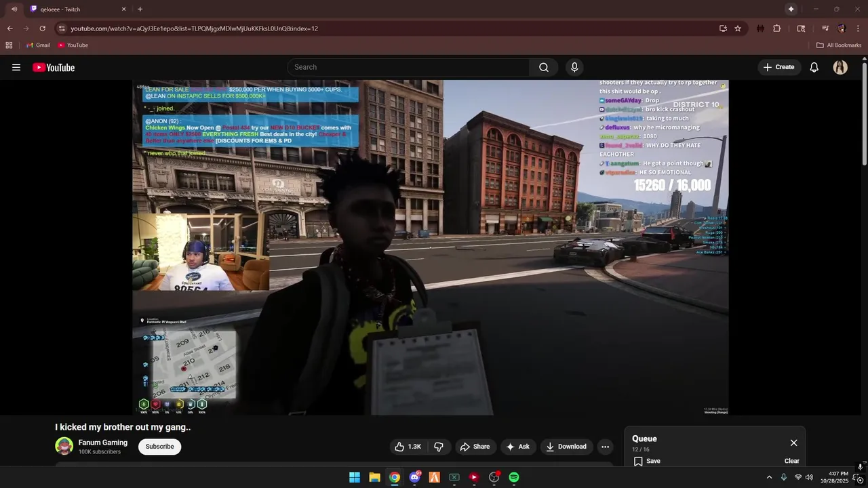Open the YouTube guide hamburger menu
This screenshot has height=488, width=868.
[16, 67]
